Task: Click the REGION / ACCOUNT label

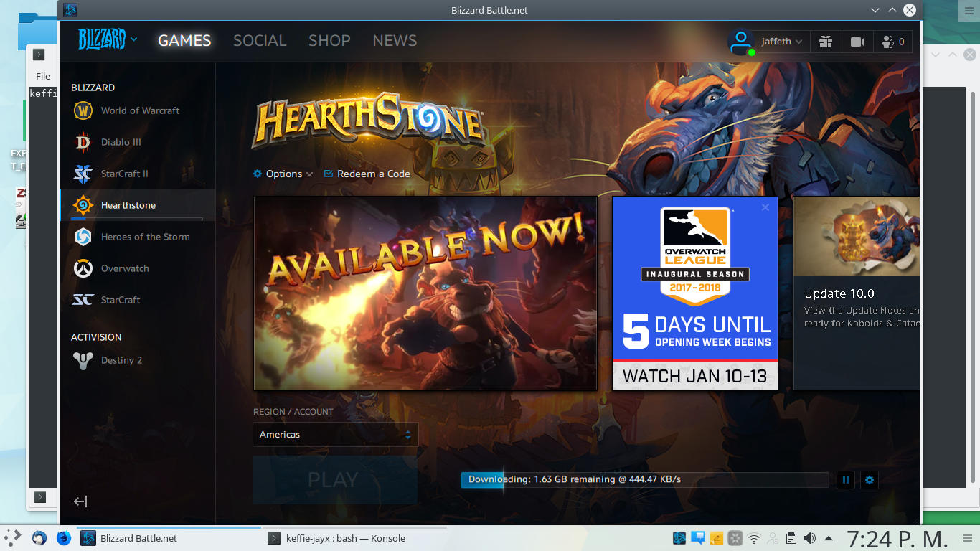Action: 293,412
